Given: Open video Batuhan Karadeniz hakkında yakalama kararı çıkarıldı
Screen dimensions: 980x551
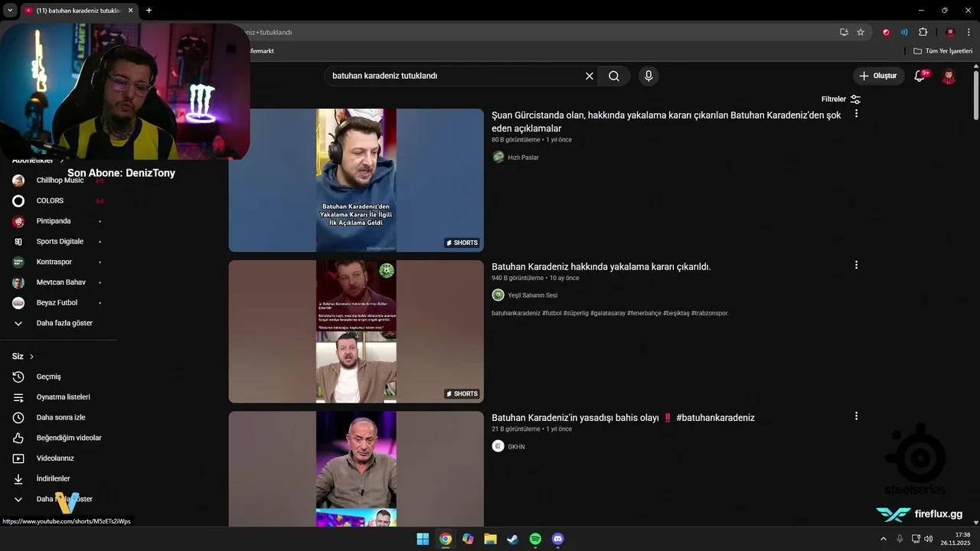Looking at the screenshot, I should [x=601, y=267].
